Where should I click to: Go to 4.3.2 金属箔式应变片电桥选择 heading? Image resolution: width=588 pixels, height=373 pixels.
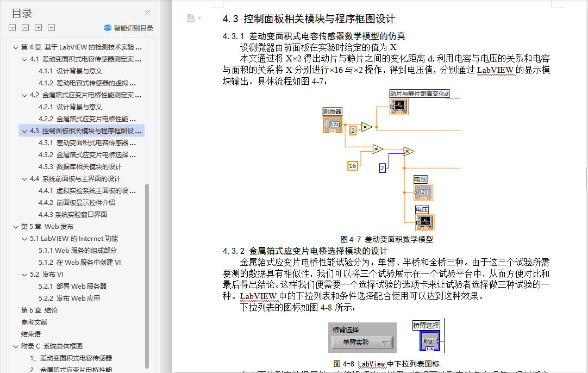click(x=87, y=154)
